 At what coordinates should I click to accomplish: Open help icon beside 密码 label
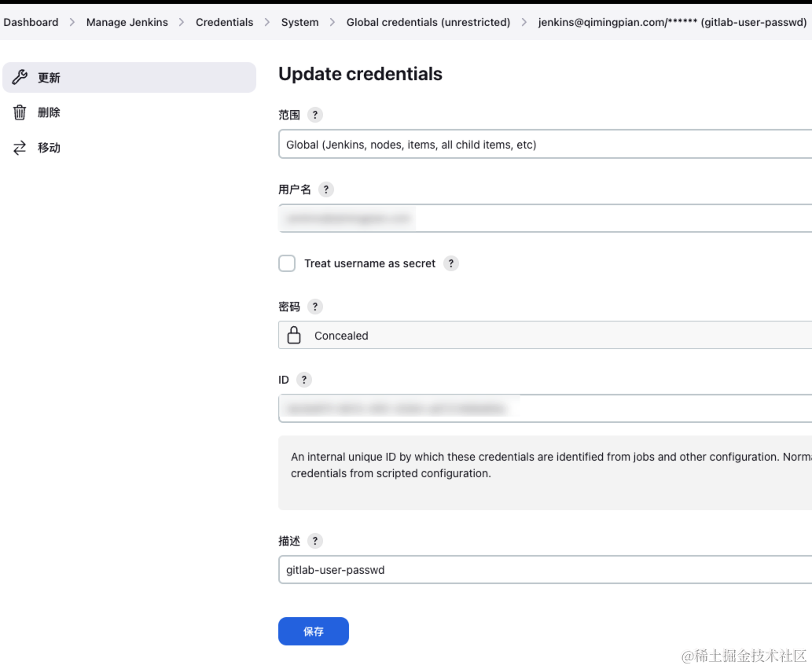click(315, 307)
